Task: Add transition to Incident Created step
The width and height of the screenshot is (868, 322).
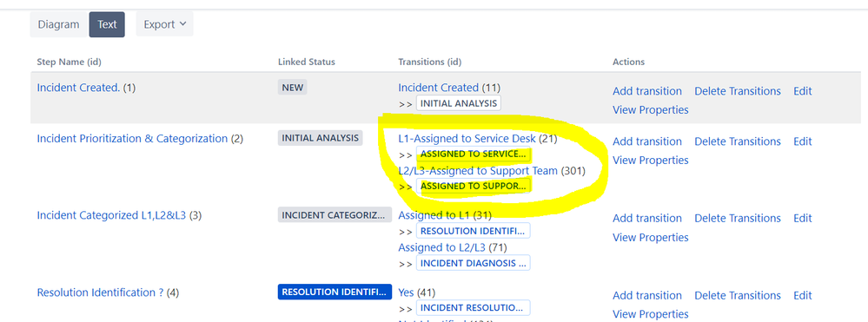Action: coord(647,91)
